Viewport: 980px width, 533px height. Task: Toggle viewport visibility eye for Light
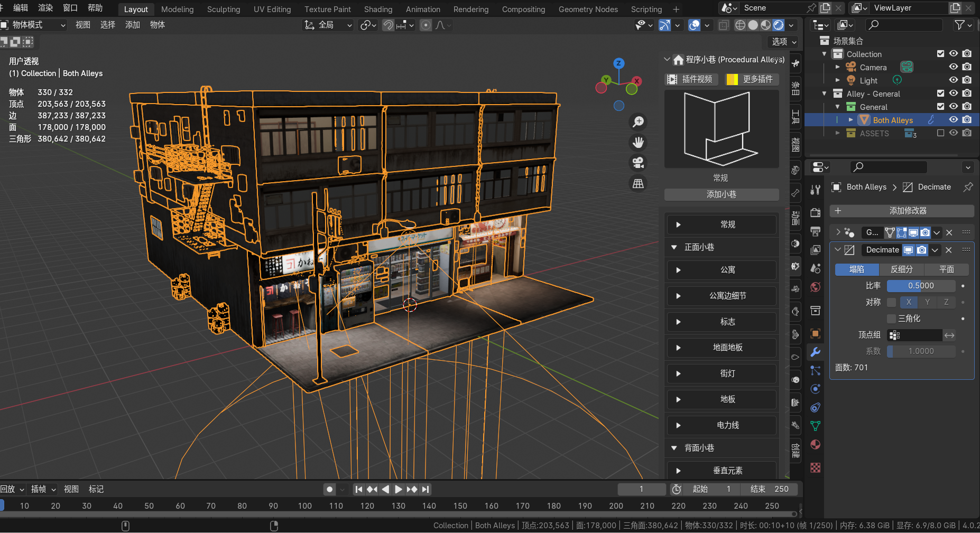954,80
